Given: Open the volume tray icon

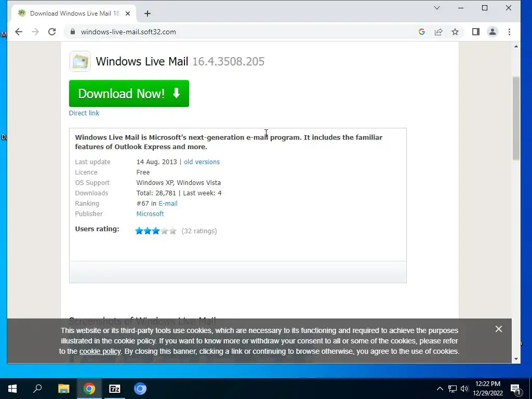Looking at the screenshot, I should [x=464, y=389].
